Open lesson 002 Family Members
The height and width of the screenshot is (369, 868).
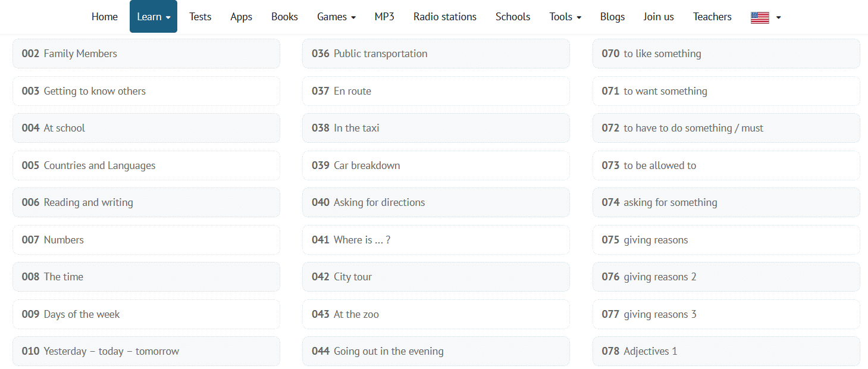[x=146, y=54]
